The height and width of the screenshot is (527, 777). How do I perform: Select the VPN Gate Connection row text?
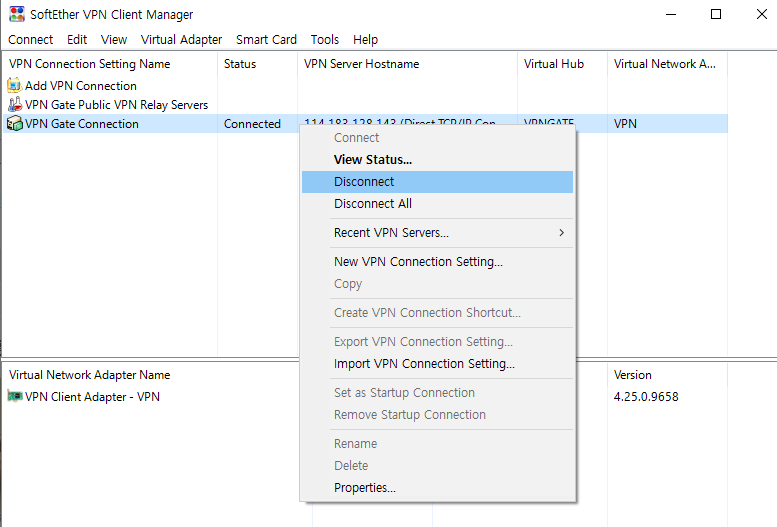82,123
